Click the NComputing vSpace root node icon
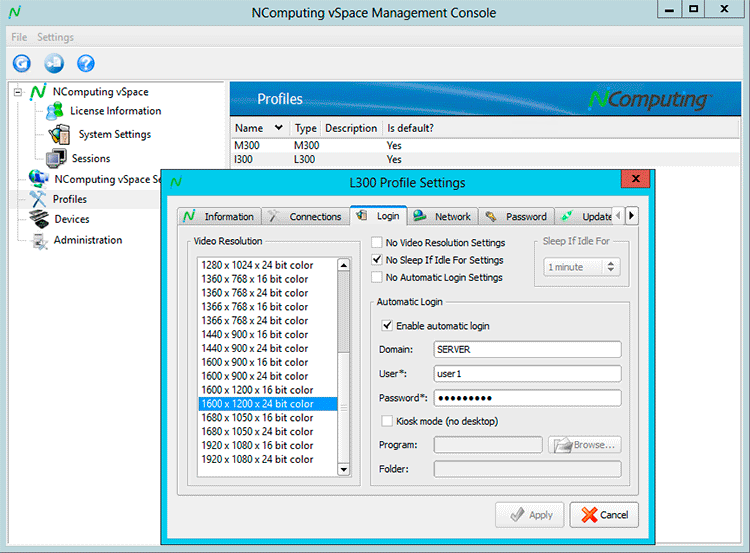The width and height of the screenshot is (750, 553). 38,91
